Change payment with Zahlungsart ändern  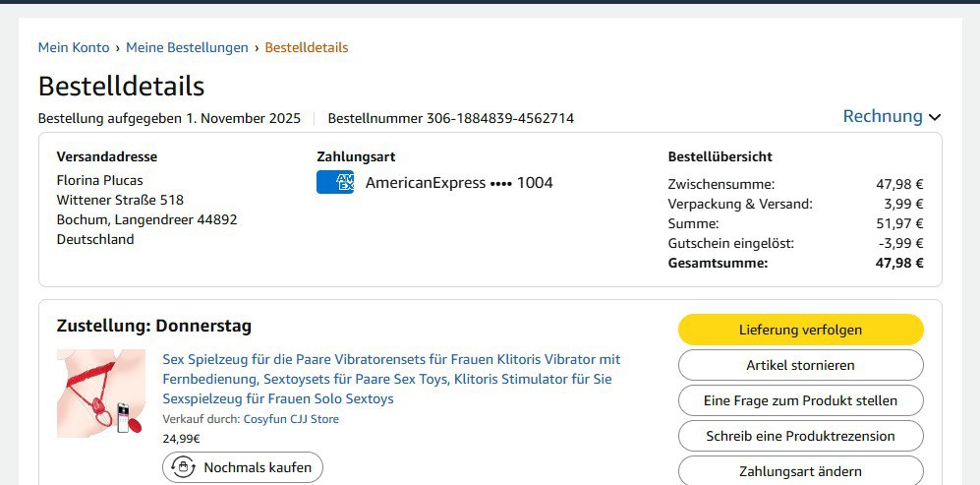(801, 470)
